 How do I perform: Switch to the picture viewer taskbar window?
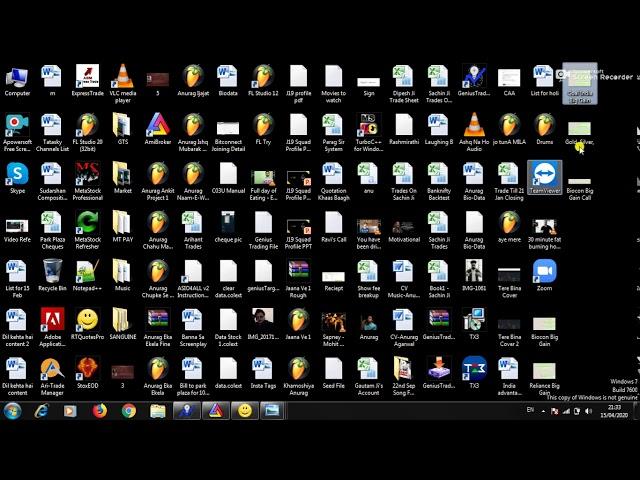point(272,411)
